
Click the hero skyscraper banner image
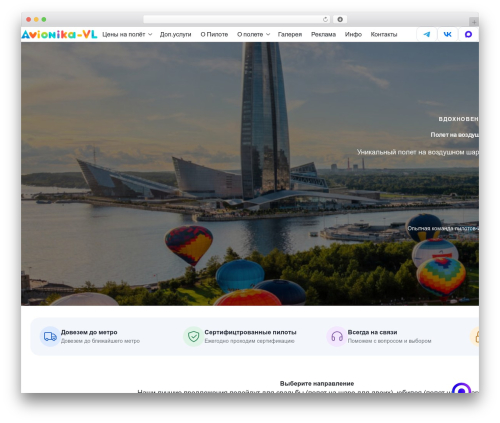(250, 174)
